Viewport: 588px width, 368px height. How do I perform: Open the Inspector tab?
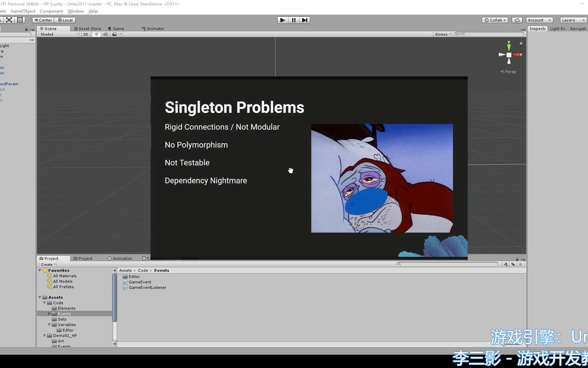pos(538,29)
